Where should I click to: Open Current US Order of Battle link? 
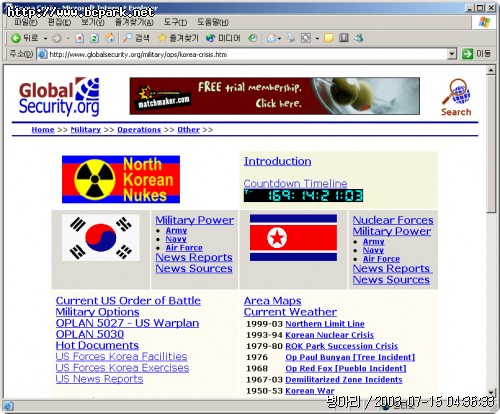point(128,301)
